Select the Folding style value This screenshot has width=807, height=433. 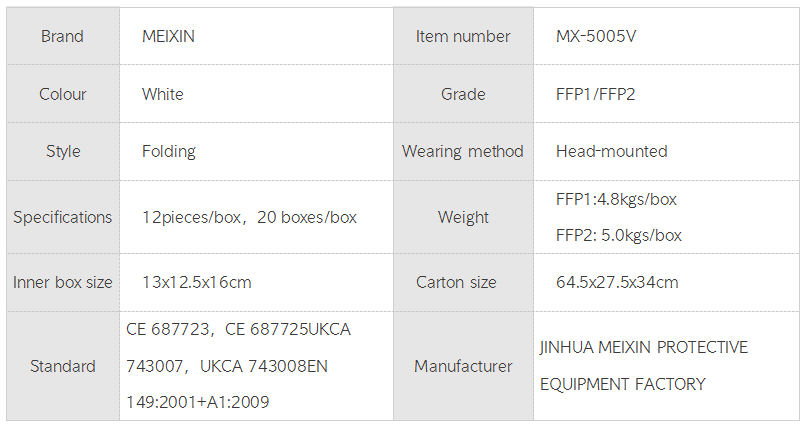pyautogui.click(x=169, y=152)
